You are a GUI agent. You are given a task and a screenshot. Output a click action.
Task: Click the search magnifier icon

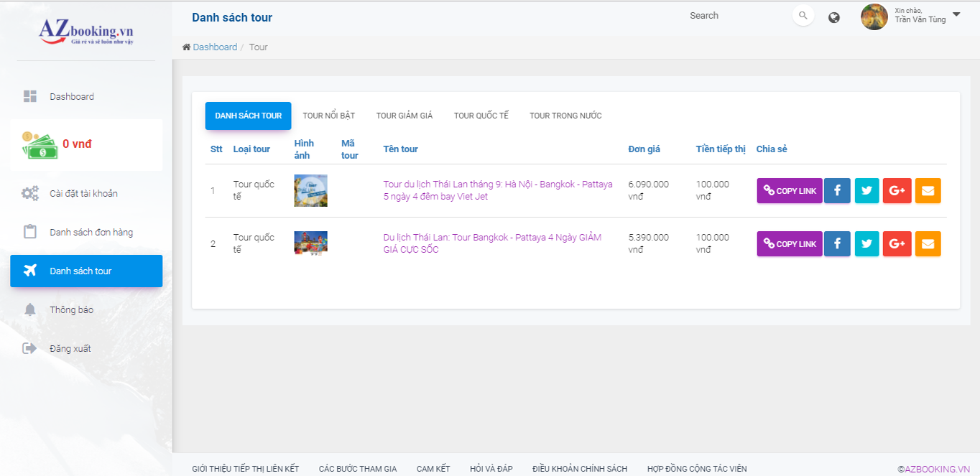(803, 16)
